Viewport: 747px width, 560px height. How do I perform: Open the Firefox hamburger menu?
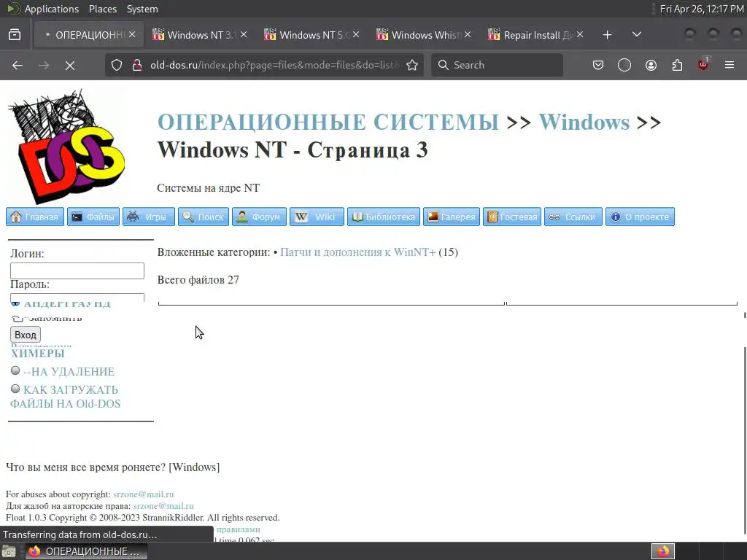pyautogui.click(x=729, y=65)
